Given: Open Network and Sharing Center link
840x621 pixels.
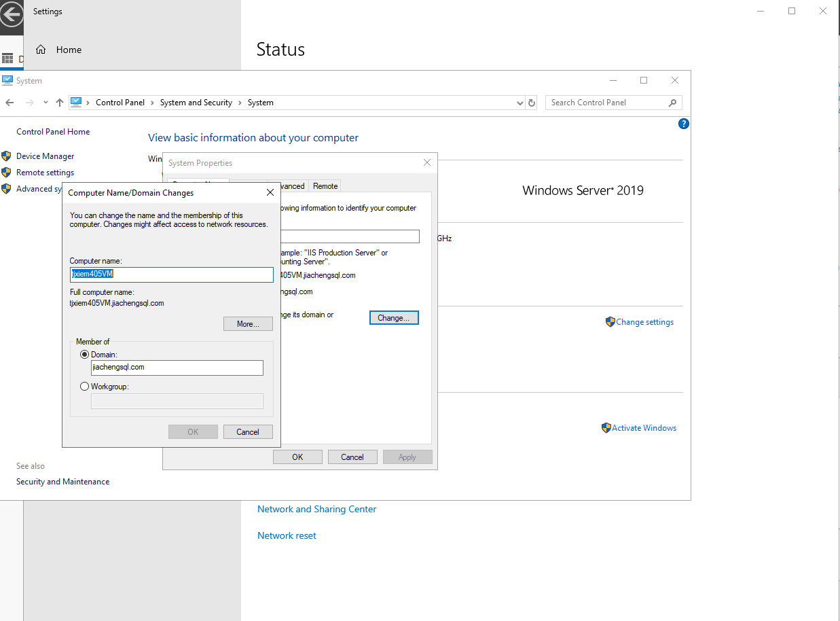Looking at the screenshot, I should (x=316, y=509).
